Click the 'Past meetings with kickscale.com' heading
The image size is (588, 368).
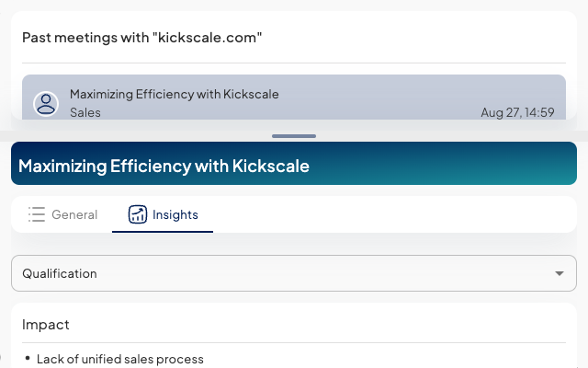142,38
